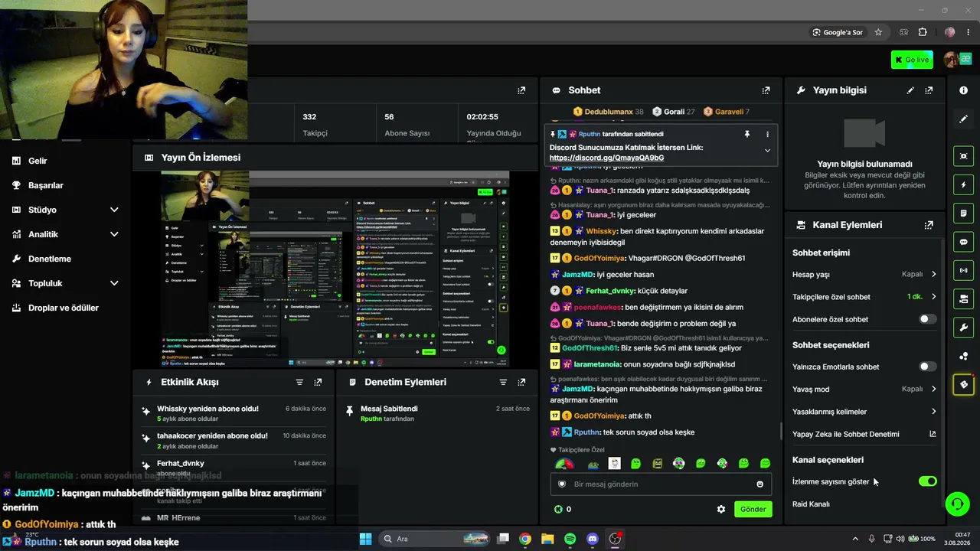Collapse the pinned Discord message
Screen dimensions: 980x551
click(767, 151)
